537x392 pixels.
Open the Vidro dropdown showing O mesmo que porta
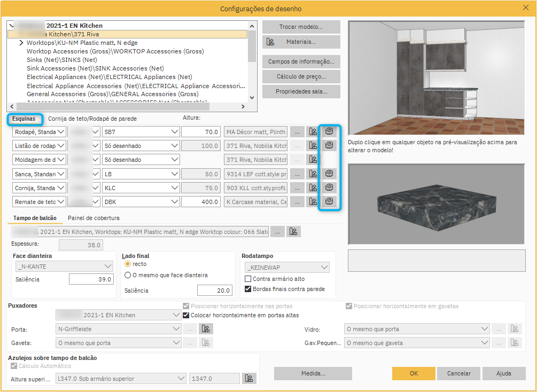click(x=416, y=328)
